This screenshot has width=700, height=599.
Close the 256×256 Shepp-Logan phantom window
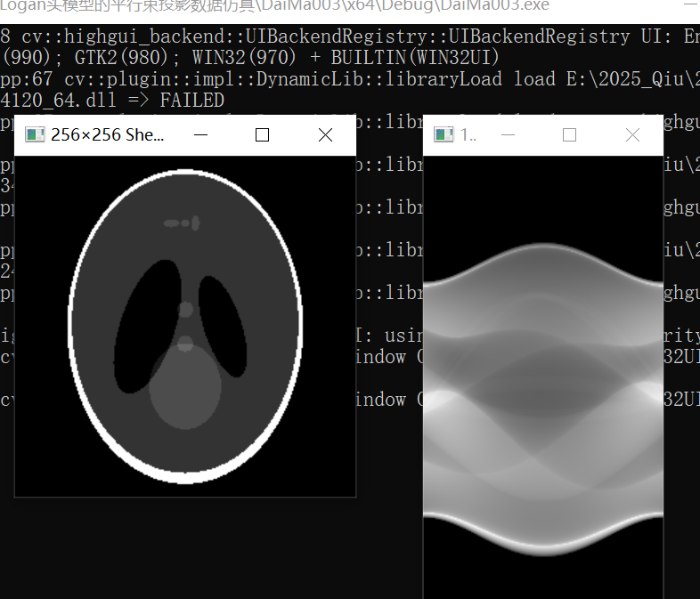tap(325, 134)
